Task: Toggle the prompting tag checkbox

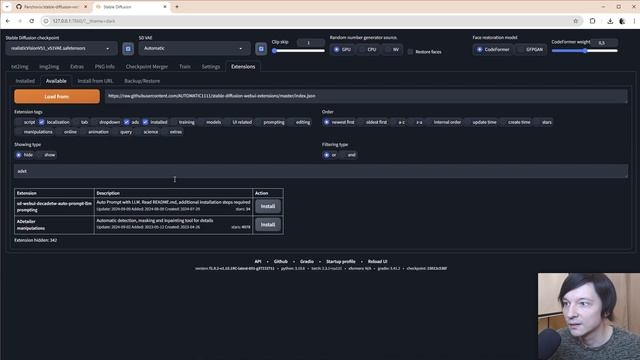Action: (x=258, y=122)
